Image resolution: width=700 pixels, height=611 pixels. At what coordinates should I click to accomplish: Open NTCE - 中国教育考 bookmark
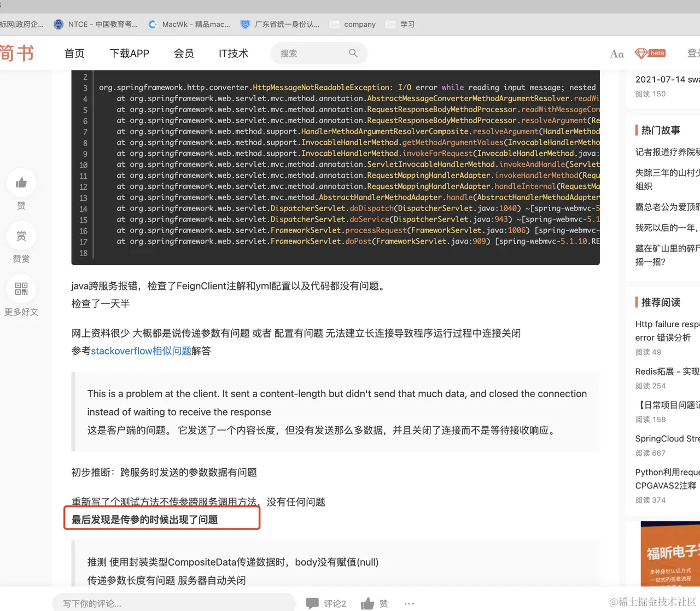tap(96, 24)
